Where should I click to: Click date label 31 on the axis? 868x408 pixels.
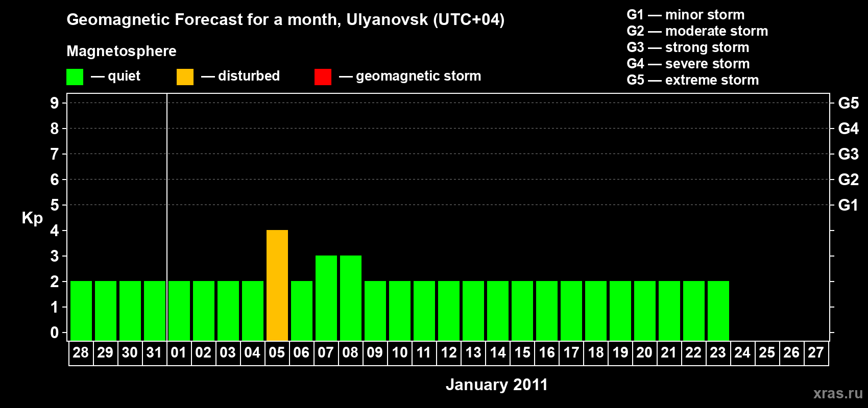coord(154,353)
